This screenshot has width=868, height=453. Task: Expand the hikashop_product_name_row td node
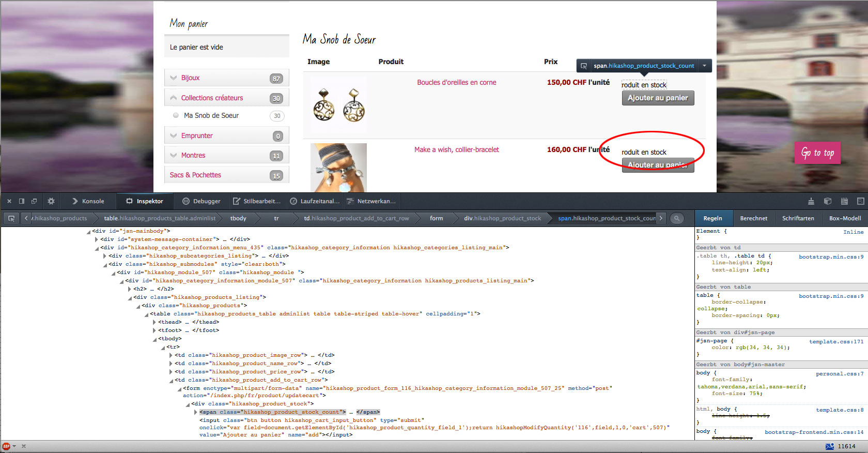(171, 364)
